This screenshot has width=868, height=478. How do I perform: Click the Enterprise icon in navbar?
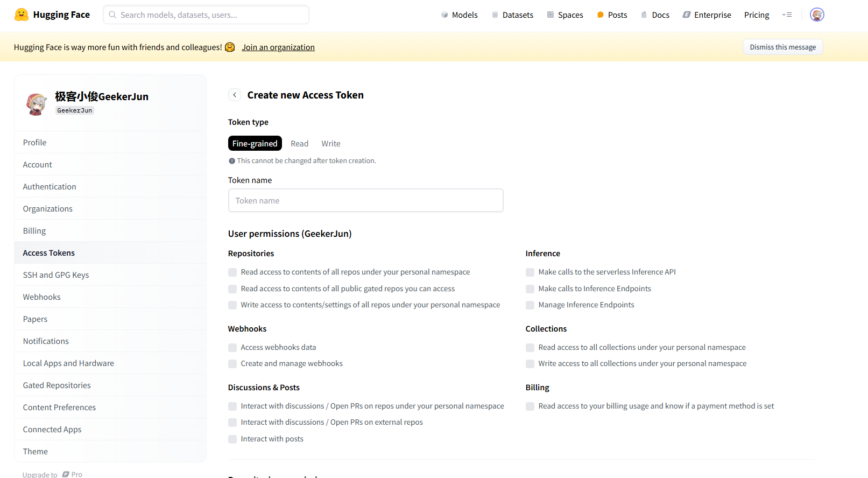[687, 15]
